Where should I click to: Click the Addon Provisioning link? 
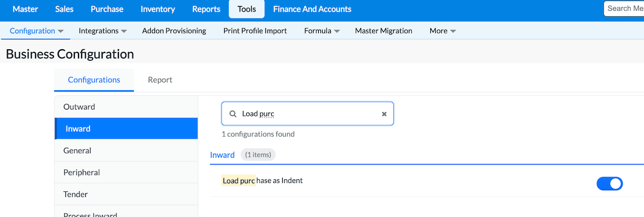[x=174, y=31]
